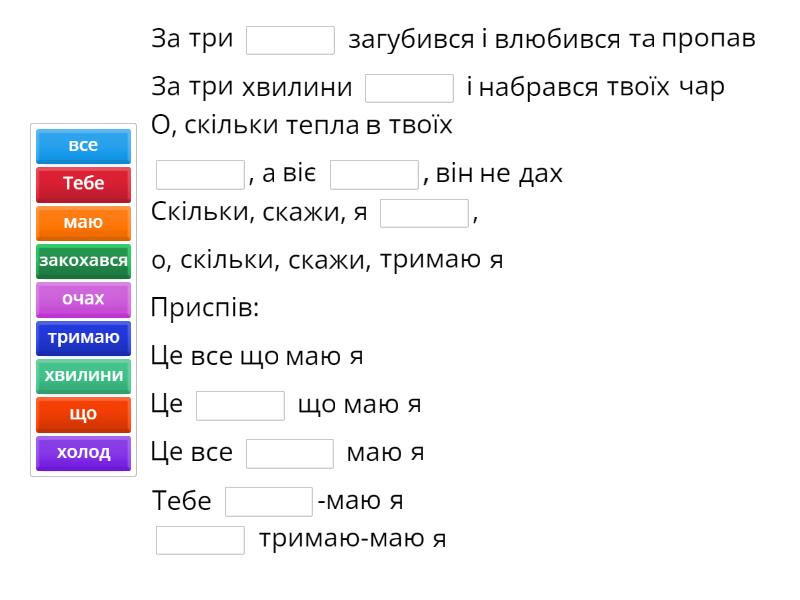
Task: Pick the pink 'очах' word tile
Action: click(x=83, y=299)
